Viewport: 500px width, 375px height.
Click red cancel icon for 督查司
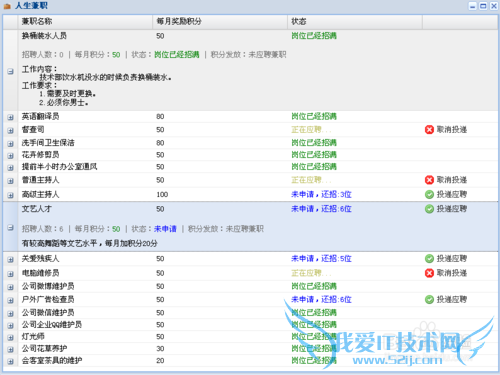[429, 130]
